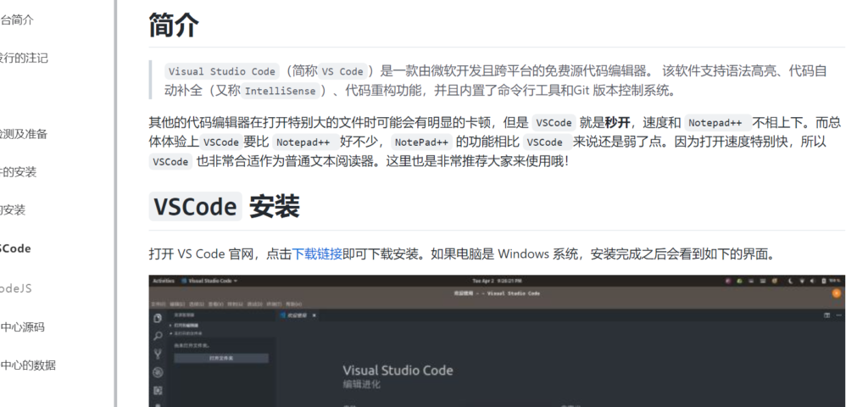Go to sidebar entry ending 行的注记
The width and height of the screenshot is (868, 407).
24,58
